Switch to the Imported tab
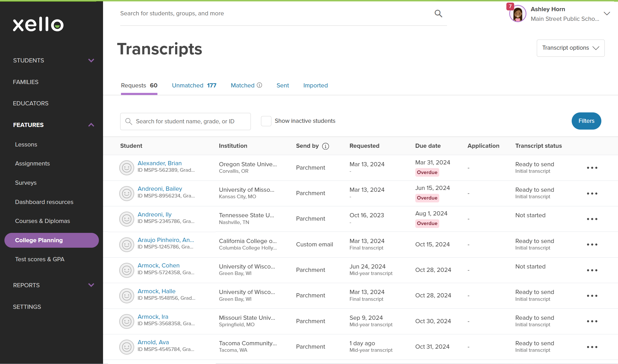This screenshot has height=364, width=618. [315, 85]
